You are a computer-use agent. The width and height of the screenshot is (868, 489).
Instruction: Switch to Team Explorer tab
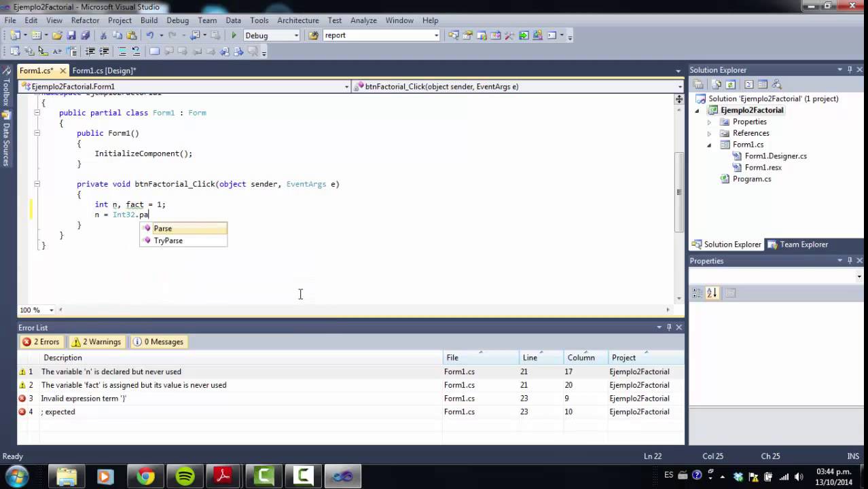coord(797,244)
